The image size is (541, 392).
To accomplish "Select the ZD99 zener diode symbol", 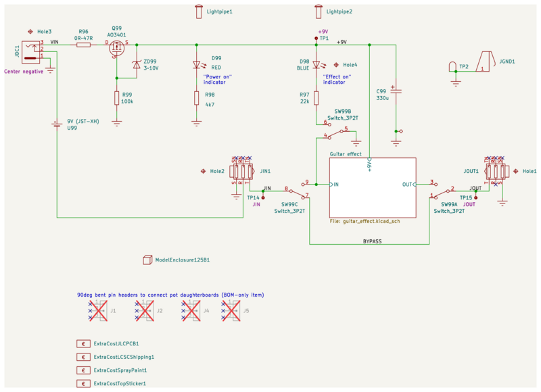I will click(x=137, y=64).
